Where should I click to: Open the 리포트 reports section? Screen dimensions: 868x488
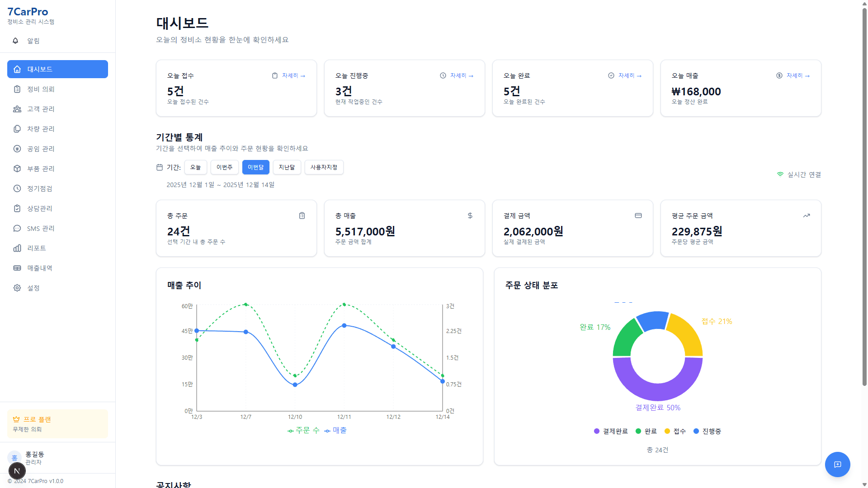click(35, 248)
